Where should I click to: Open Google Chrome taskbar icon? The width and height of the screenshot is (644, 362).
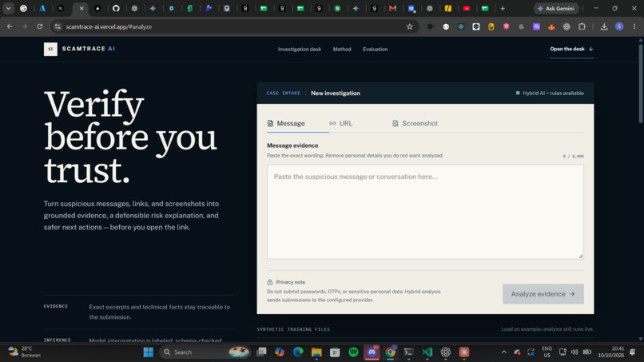tap(390, 352)
